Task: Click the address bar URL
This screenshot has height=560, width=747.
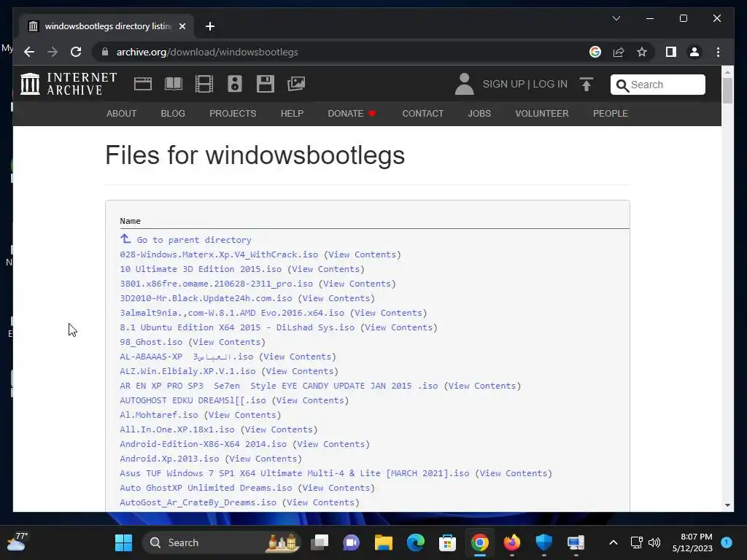Action: click(207, 52)
